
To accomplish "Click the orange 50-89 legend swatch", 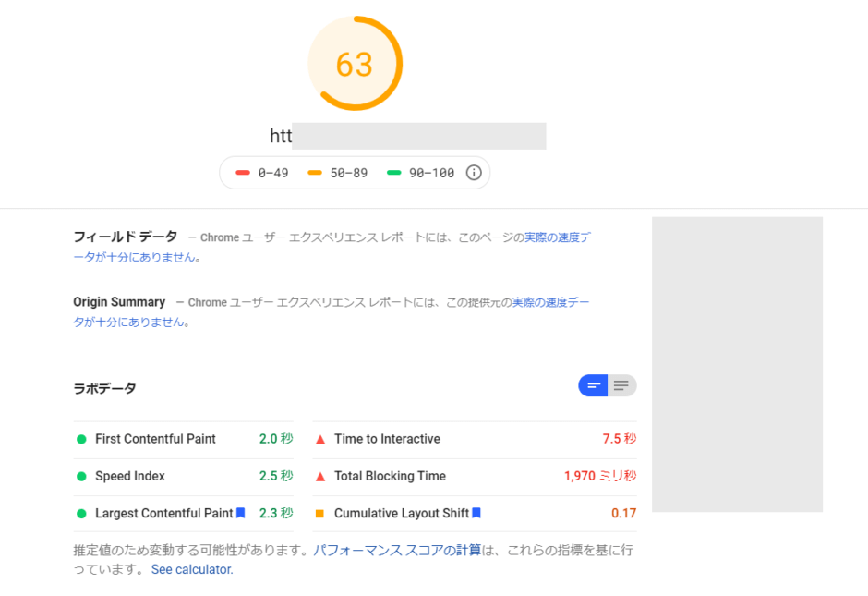I will pos(315,173).
